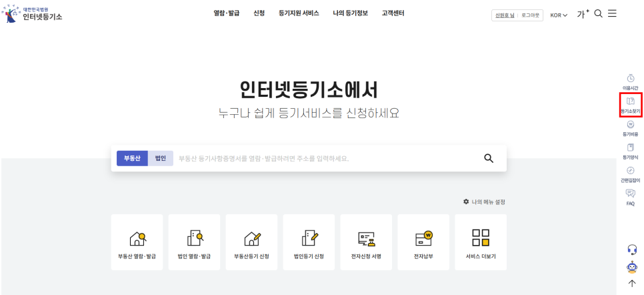
Task: Open the 열람·발급 top menu
Action: pyautogui.click(x=227, y=13)
